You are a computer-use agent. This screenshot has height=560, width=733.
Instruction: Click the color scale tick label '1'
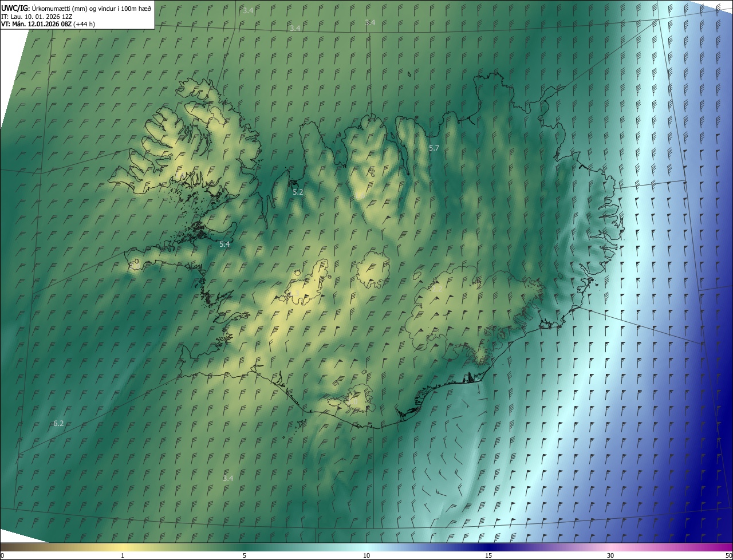coord(123,555)
